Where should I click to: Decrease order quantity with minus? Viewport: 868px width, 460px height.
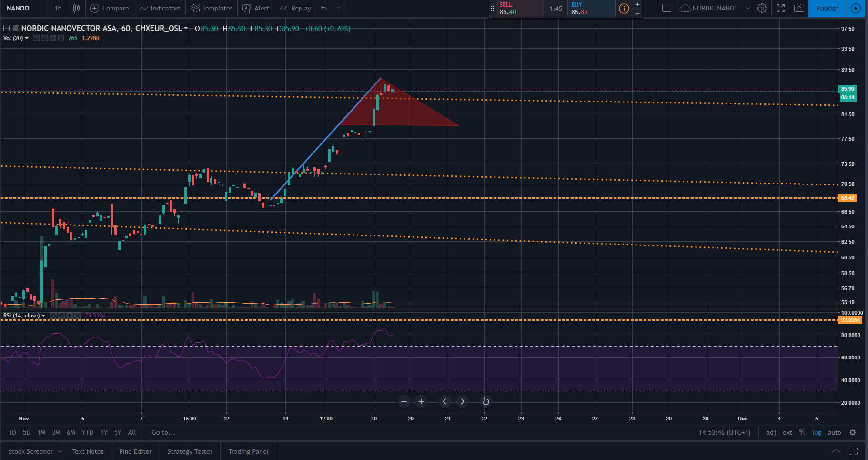[x=637, y=13]
